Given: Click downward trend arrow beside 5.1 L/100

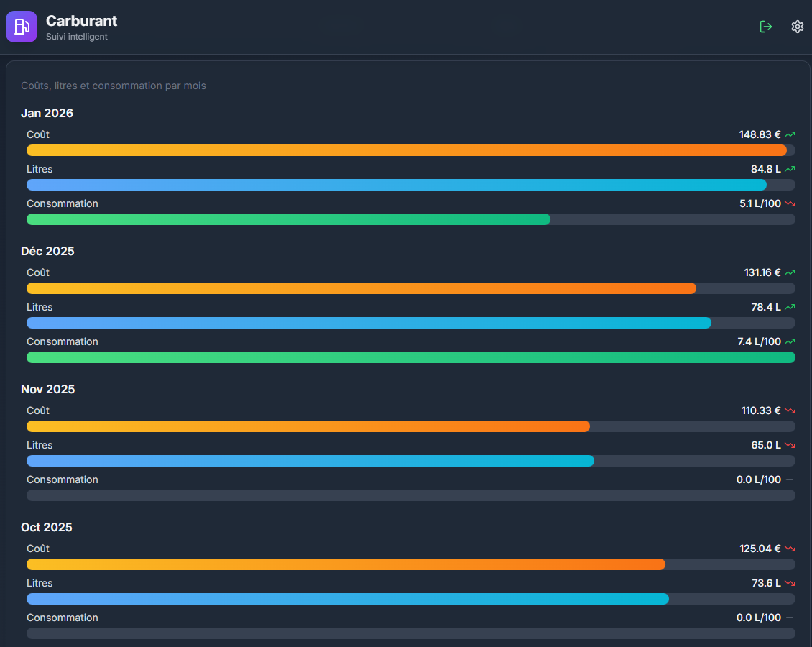Looking at the screenshot, I should 790,203.
